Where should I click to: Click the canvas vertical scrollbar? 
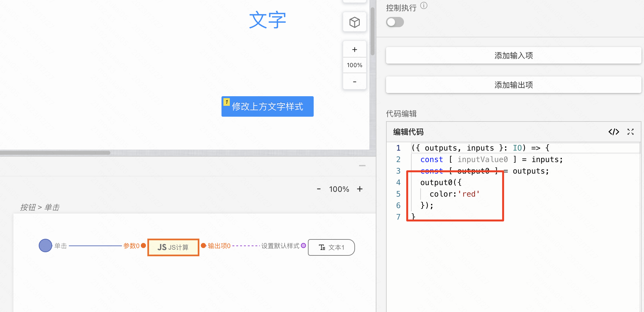373,31
